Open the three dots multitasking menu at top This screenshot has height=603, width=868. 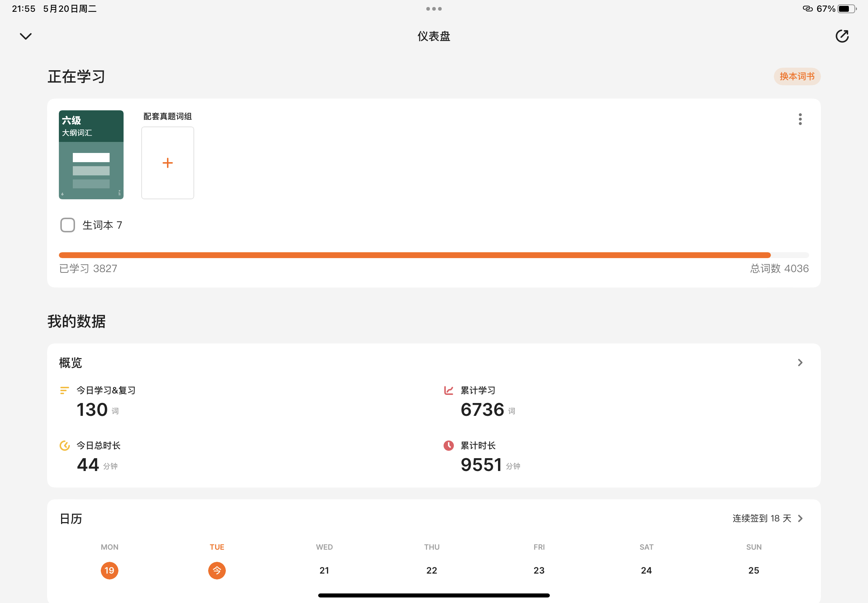tap(434, 9)
